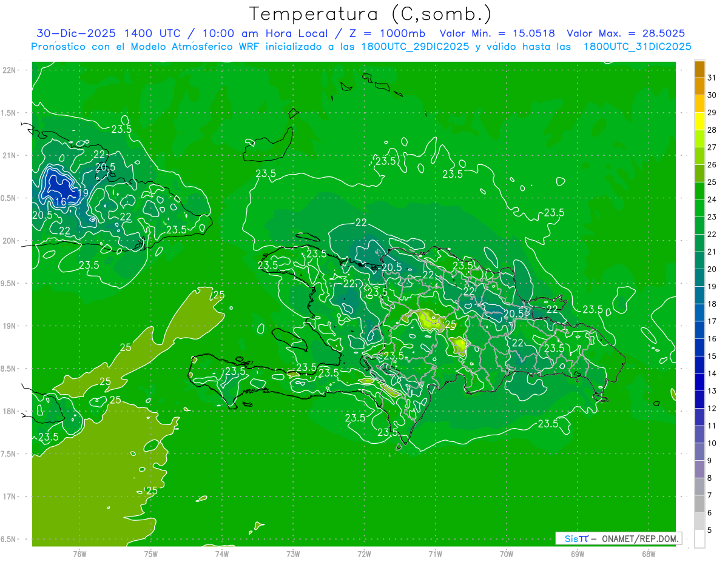
Task: Click the yellow swatch between 28 and 29
Action: point(699,121)
